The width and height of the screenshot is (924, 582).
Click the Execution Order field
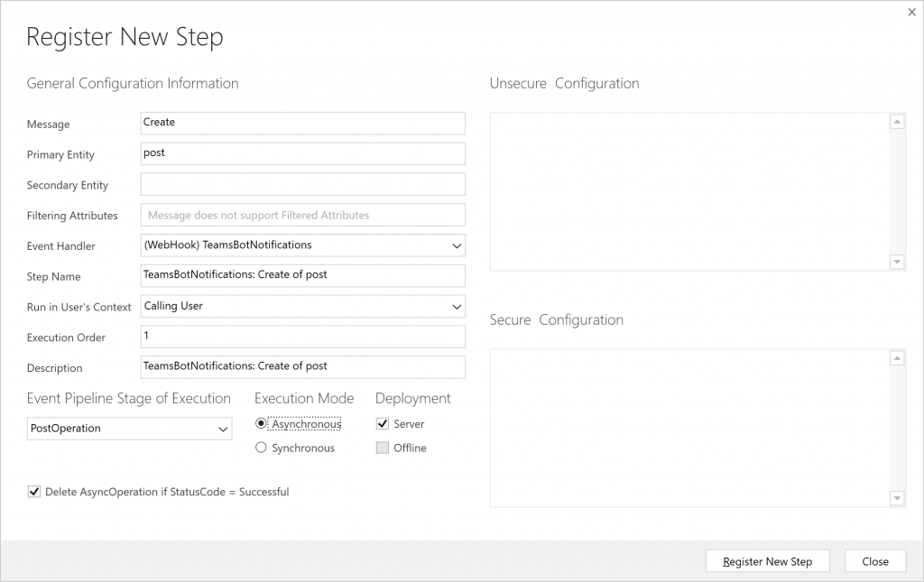302,337
